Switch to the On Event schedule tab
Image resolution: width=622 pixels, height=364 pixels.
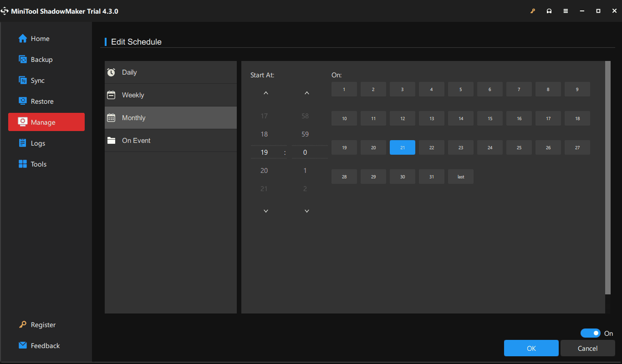click(171, 141)
